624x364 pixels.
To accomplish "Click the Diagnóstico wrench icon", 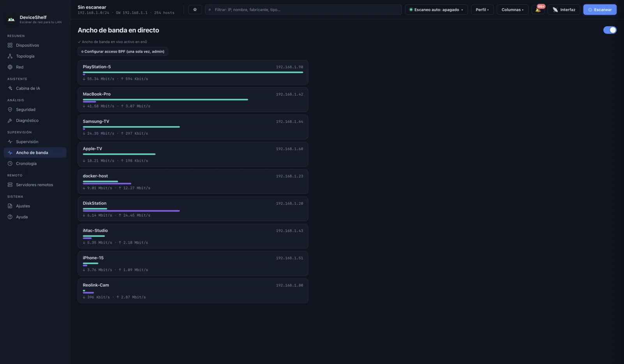I will pyautogui.click(x=10, y=120).
